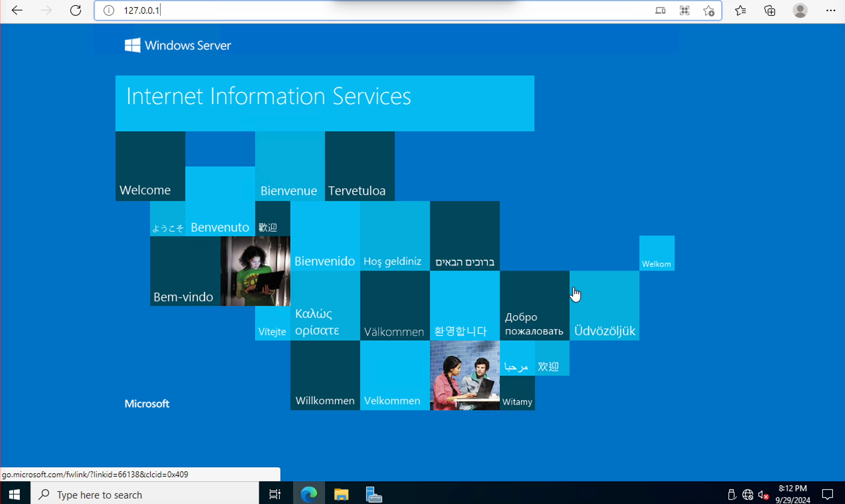Viewport: 845px width, 504px height.
Task: Click the user profile avatar
Action: point(800,11)
